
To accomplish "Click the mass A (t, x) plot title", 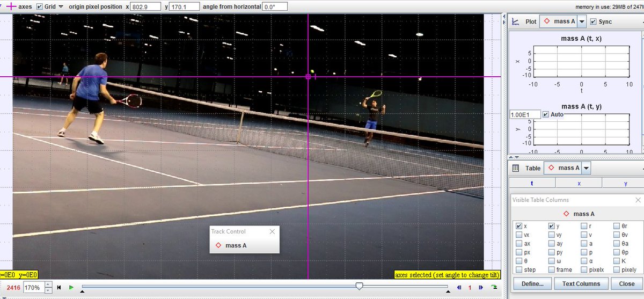I will [582, 39].
